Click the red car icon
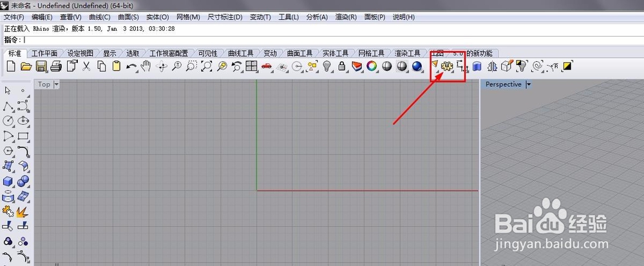 pos(267,66)
